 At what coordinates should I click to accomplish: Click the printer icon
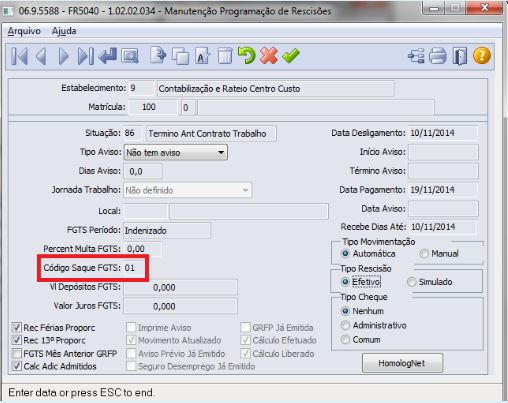(x=438, y=56)
